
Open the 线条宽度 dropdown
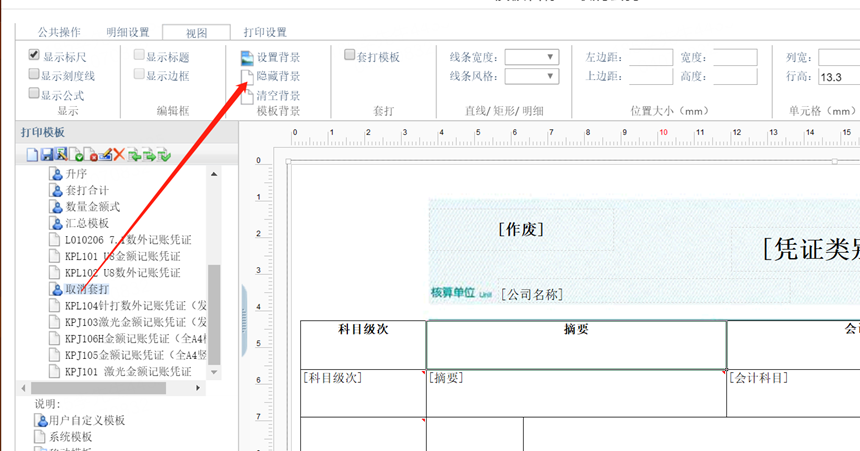click(531, 57)
